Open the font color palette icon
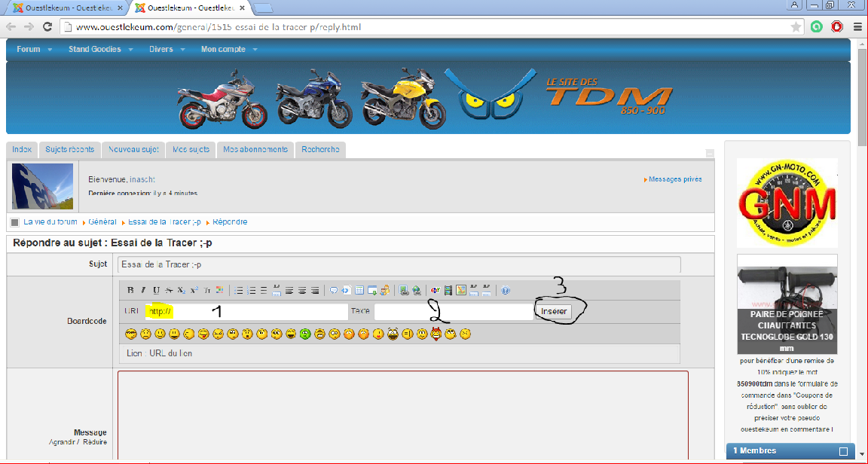This screenshot has height=464, width=868. coord(219,290)
